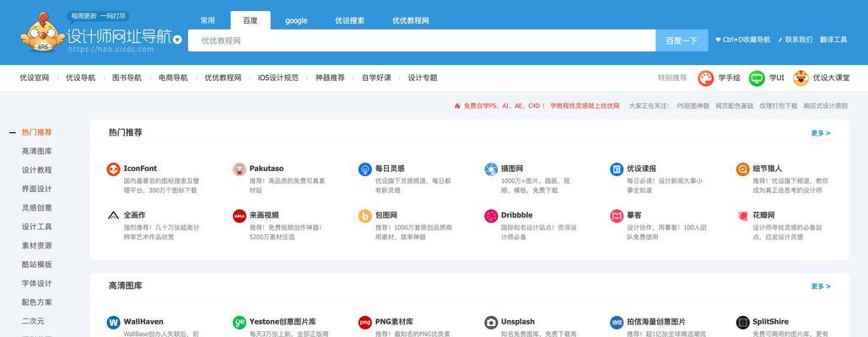Click the search input field
Viewport: 868px width, 337px height.
pos(422,40)
